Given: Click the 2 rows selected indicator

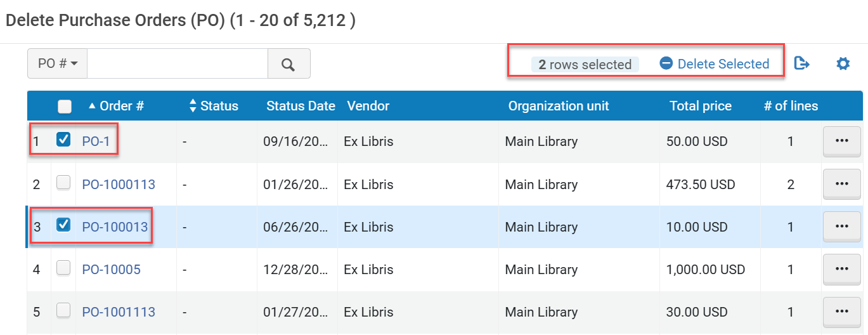Looking at the screenshot, I should click(585, 64).
